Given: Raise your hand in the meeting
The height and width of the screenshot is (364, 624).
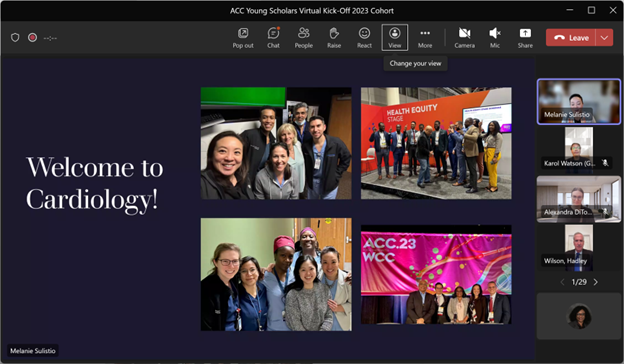Looking at the screenshot, I should point(334,38).
